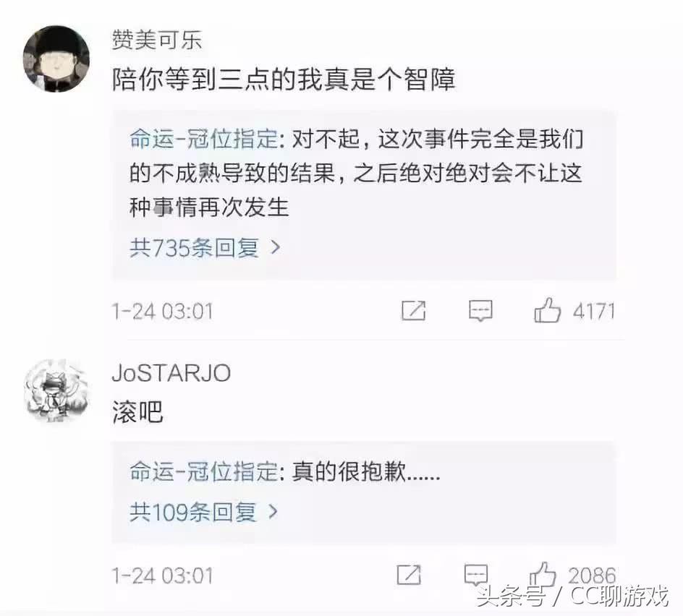The image size is (683, 616).
Task: Reply to the 赞美可乐 comment via its bubble icon
Action: pyautogui.click(x=480, y=311)
